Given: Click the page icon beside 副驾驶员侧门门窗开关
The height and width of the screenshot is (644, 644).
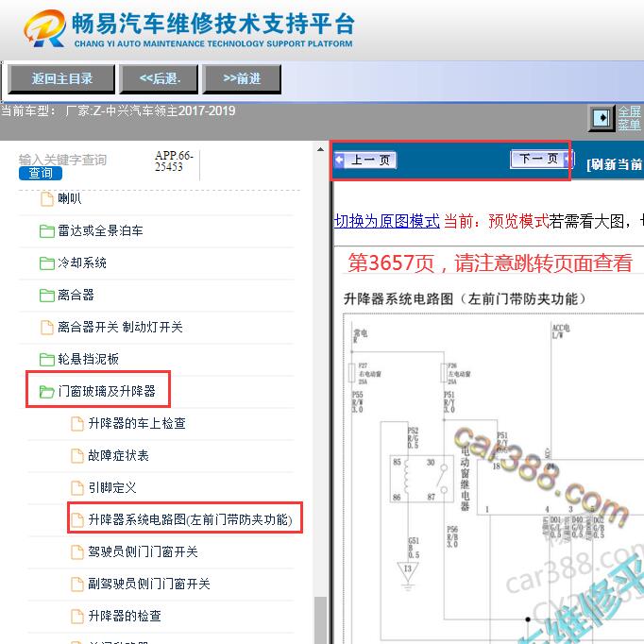Looking at the screenshot, I should click(77, 584).
